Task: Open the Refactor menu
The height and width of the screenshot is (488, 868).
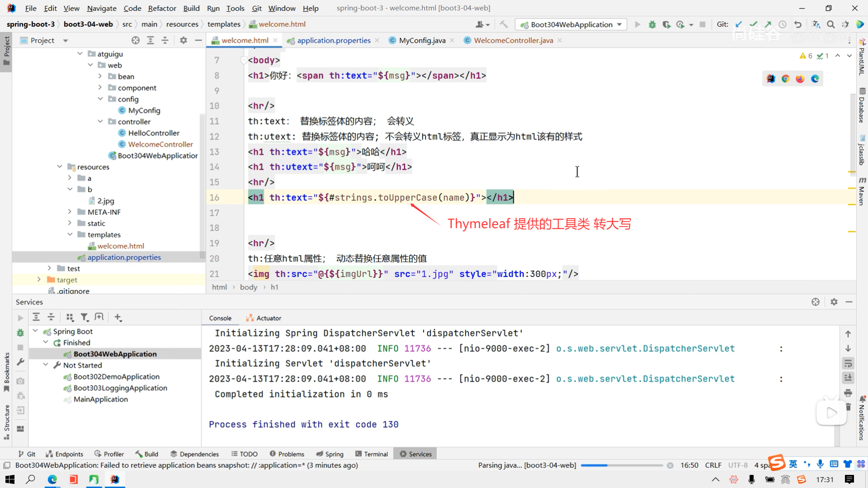Action: click(162, 8)
